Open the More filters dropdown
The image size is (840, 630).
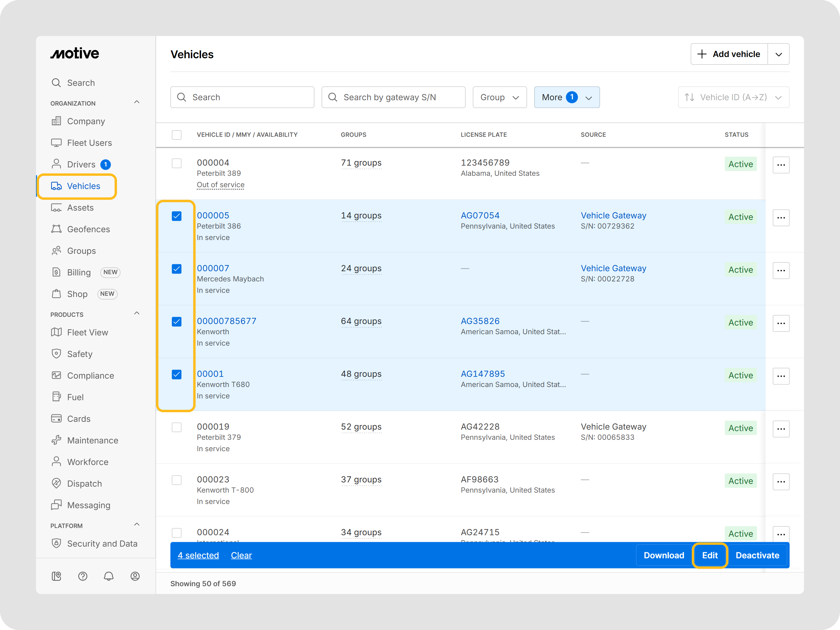(567, 97)
